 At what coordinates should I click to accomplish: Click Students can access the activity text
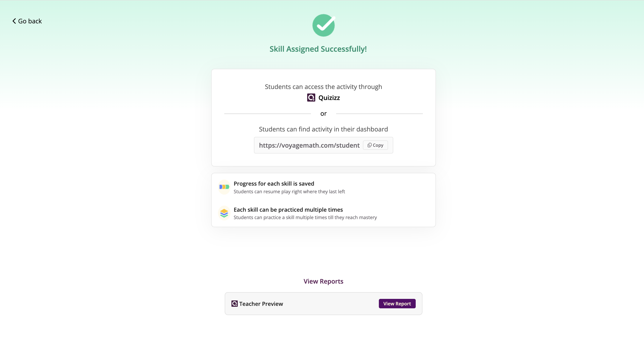coord(323,87)
